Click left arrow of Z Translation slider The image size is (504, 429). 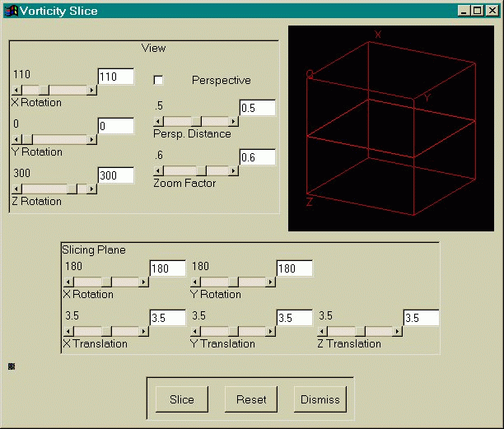(x=322, y=331)
